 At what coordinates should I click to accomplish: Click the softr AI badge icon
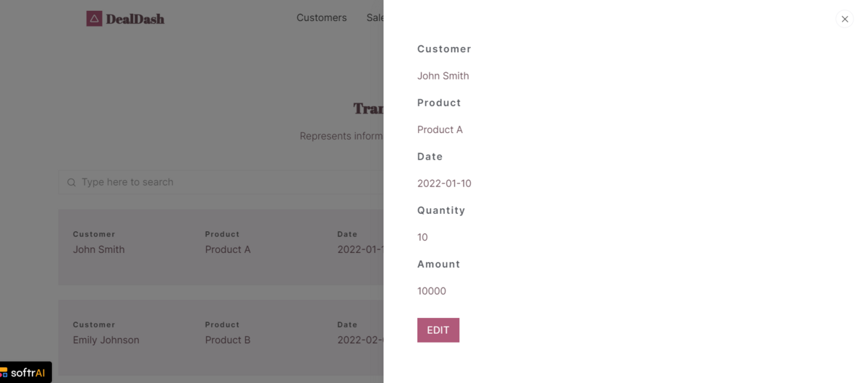[x=4, y=373]
